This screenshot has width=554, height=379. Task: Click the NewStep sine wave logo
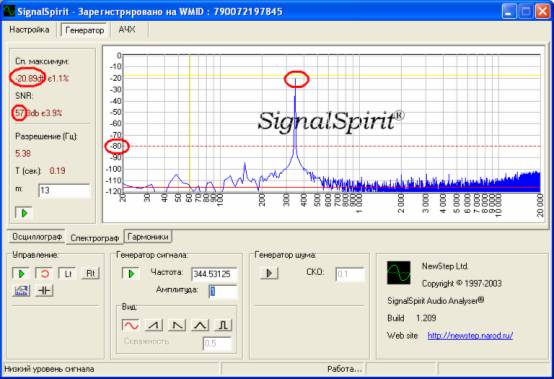399,273
